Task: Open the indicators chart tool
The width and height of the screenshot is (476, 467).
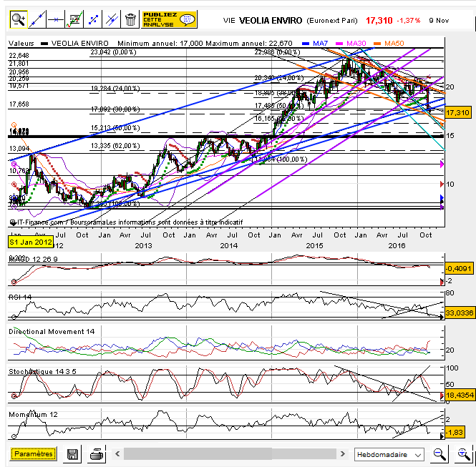Action: pos(74,19)
